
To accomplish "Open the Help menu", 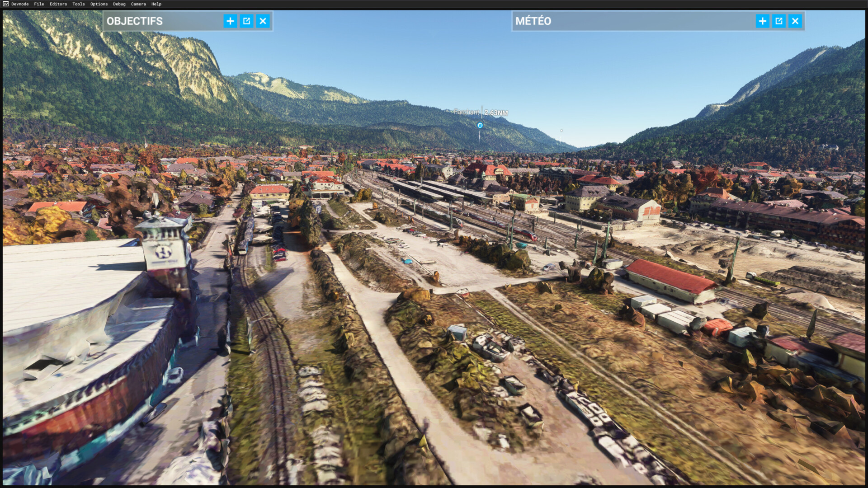I will (156, 4).
